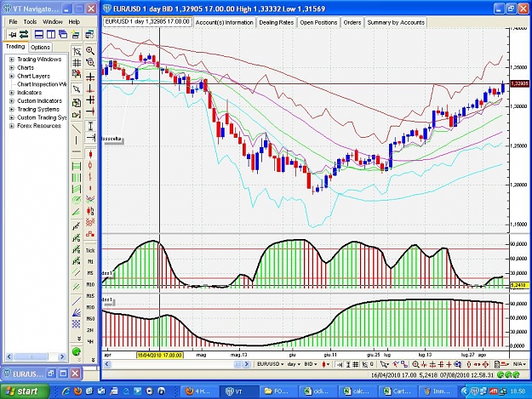
Task: Switch to M1 timeframe
Action: (90, 262)
